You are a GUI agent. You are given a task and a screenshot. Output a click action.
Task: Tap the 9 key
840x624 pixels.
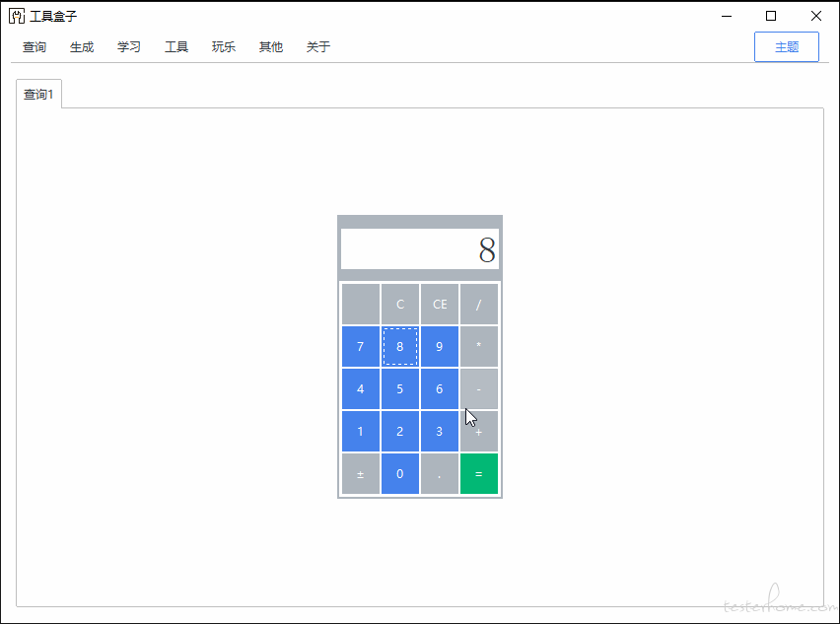tap(440, 346)
